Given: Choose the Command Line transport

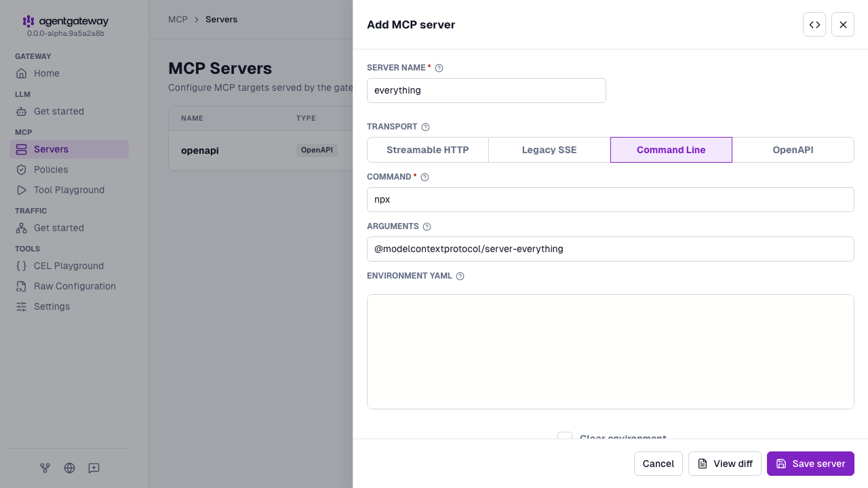Looking at the screenshot, I should (671, 150).
